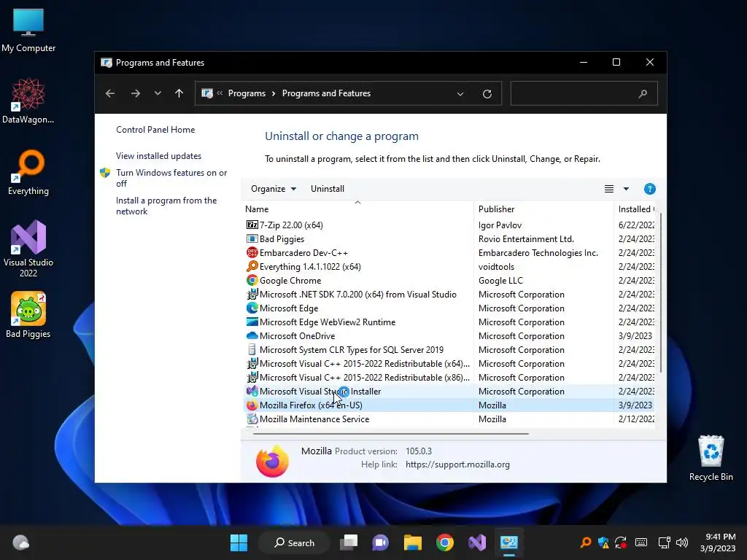
Task: Open Everything desktop shortcut
Action: click(x=28, y=172)
